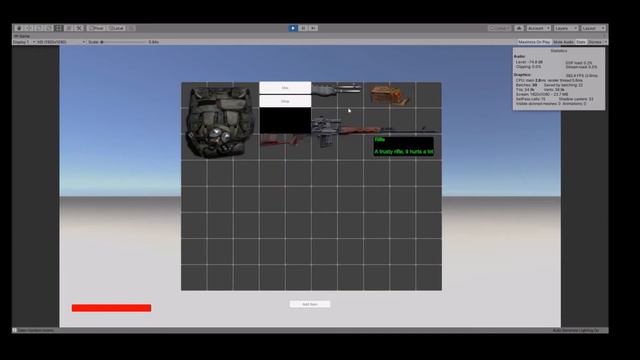Toggle the Stats overlay button
This screenshot has height=360, width=640.
point(581,42)
